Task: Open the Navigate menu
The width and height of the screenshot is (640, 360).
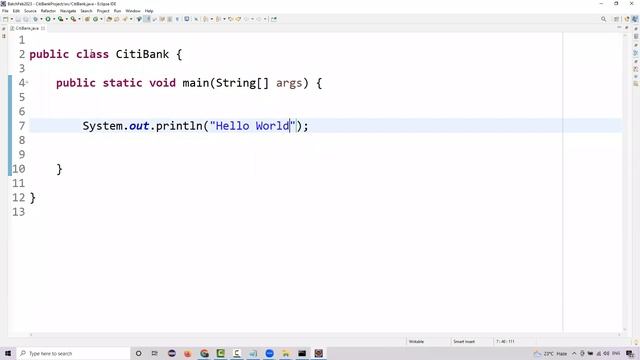Action: (68, 11)
